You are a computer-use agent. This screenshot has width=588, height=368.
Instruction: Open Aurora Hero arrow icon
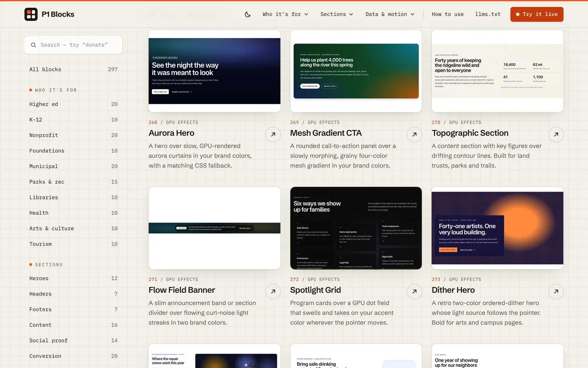coord(273,135)
